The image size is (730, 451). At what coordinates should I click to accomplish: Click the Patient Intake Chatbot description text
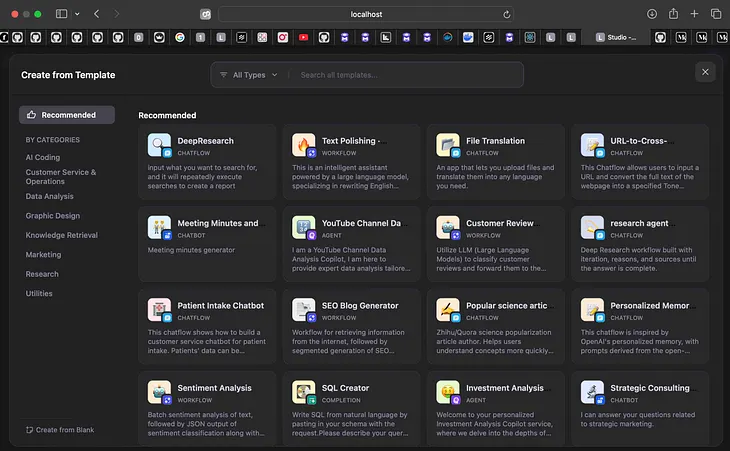point(207,341)
